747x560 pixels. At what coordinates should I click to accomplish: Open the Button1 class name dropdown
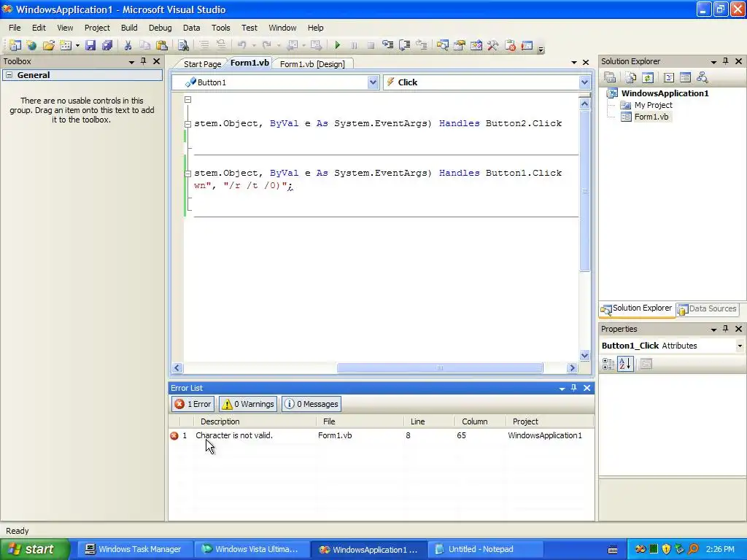click(373, 82)
